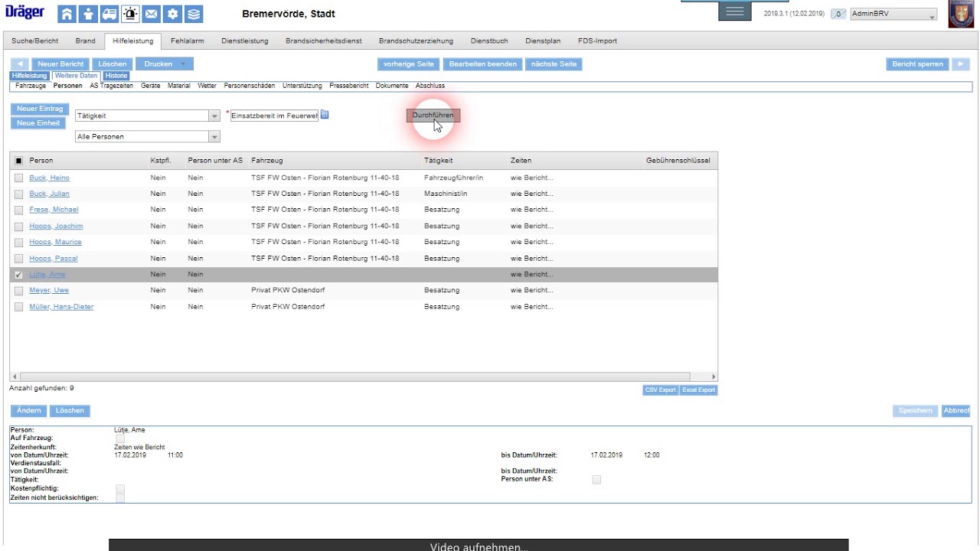The width and height of the screenshot is (980, 551).
Task: Click the CSV Export button
Action: click(660, 390)
